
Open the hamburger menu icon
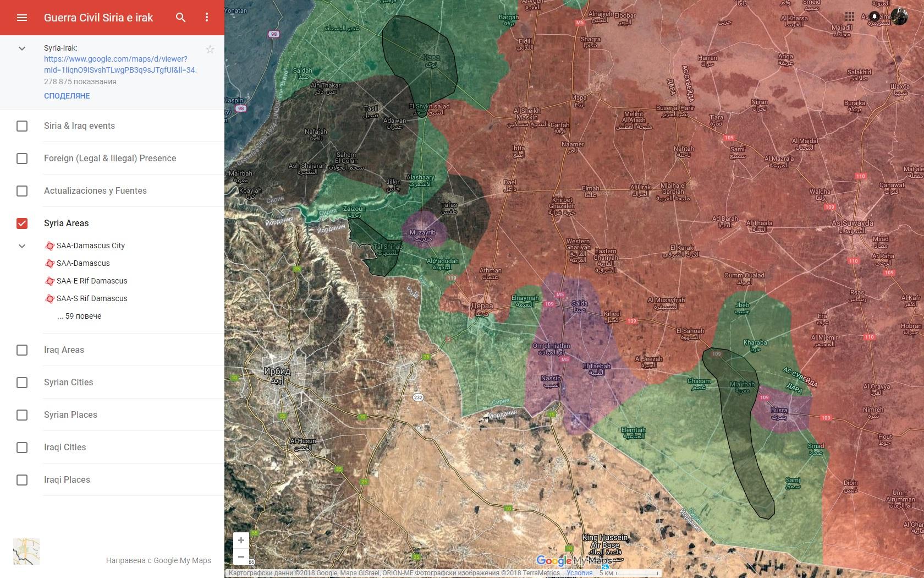click(x=22, y=18)
